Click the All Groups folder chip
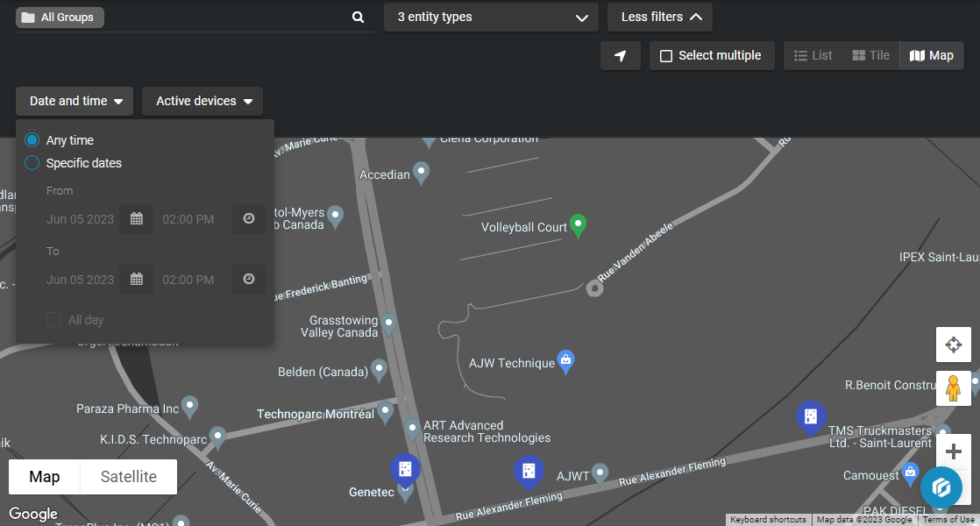980x526 pixels. [60, 18]
